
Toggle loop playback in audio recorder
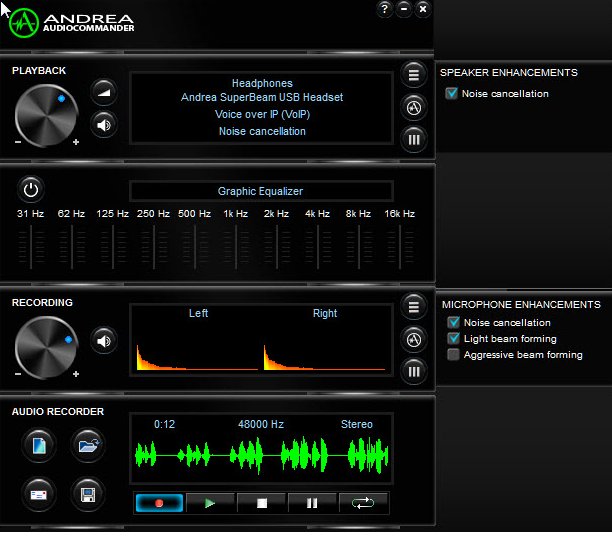coord(363,503)
